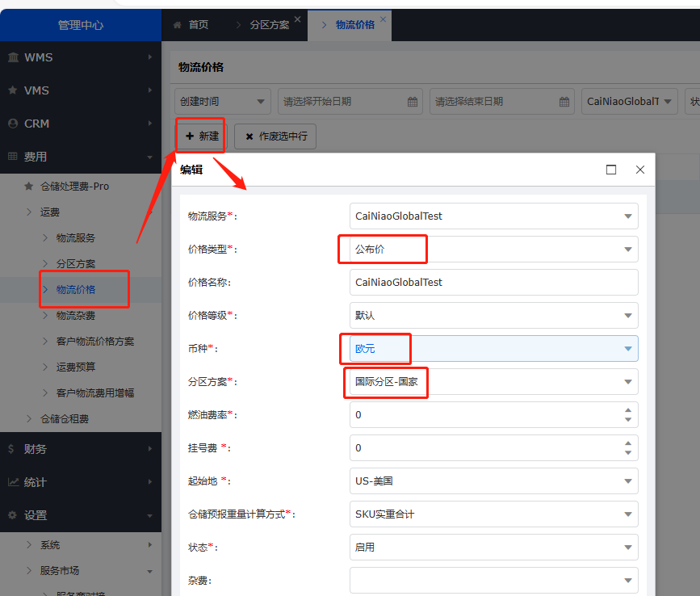Select the 物流价格 tab
The image size is (700, 596).
(350, 25)
